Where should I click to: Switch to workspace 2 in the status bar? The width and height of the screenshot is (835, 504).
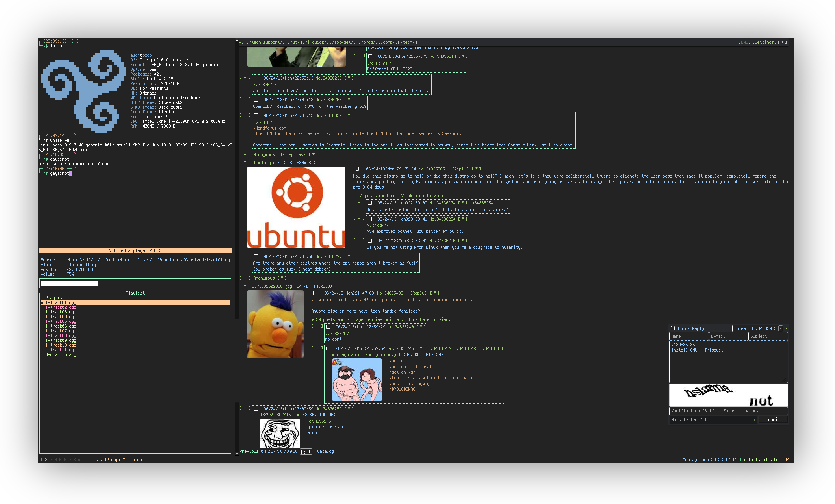tap(46, 460)
